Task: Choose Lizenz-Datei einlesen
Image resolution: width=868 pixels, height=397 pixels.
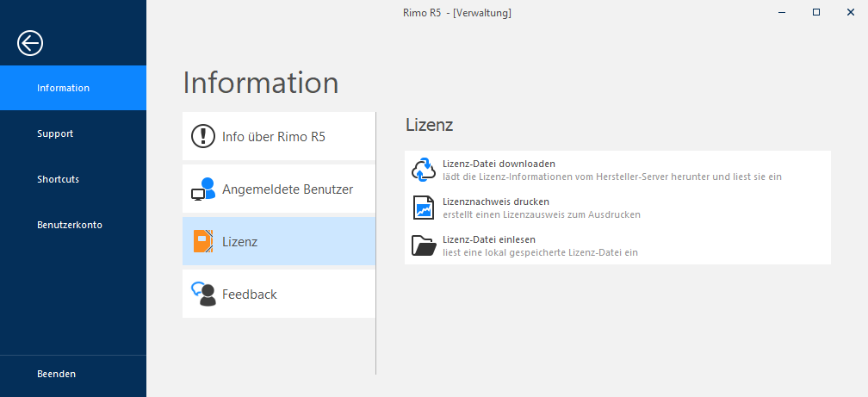Action: pyautogui.click(x=617, y=245)
